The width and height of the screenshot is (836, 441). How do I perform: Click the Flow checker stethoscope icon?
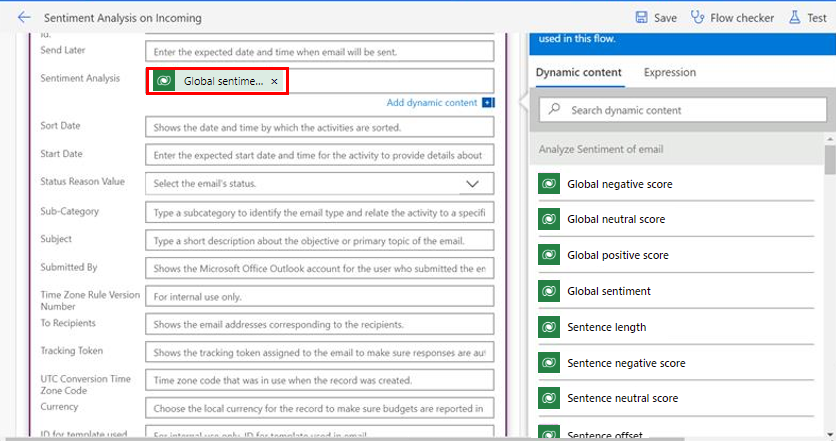[x=697, y=17]
